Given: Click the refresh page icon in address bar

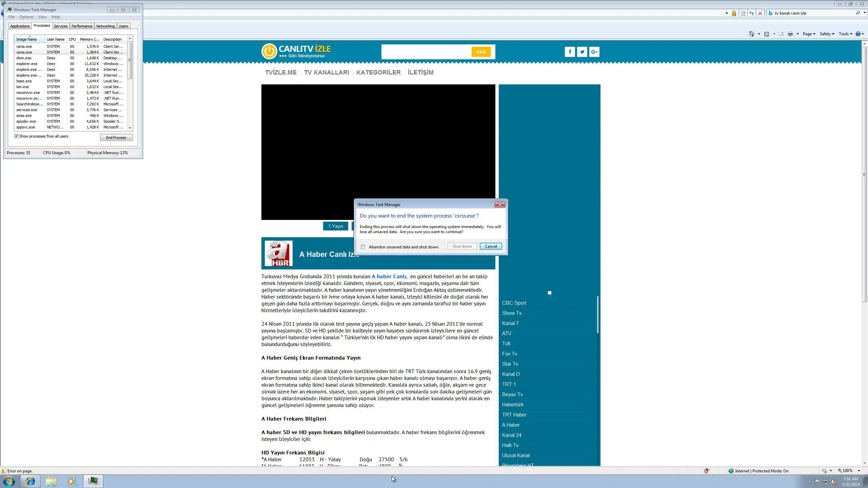Looking at the screenshot, I should (x=752, y=13).
